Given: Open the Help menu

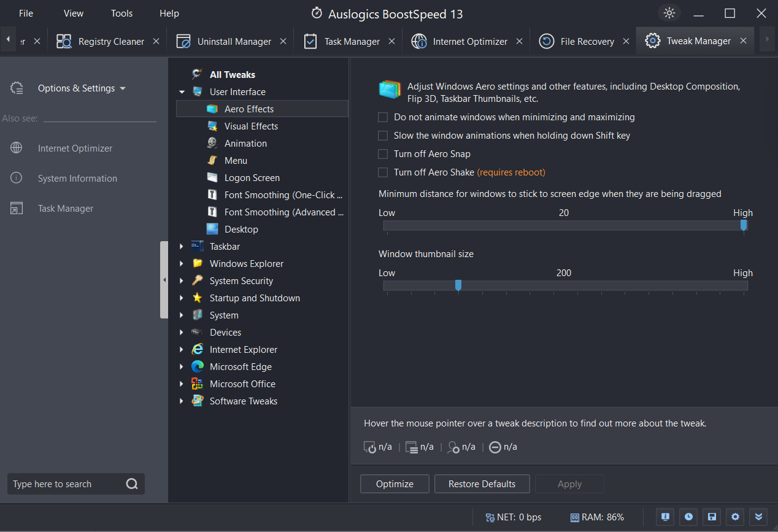Looking at the screenshot, I should pyautogui.click(x=169, y=13).
